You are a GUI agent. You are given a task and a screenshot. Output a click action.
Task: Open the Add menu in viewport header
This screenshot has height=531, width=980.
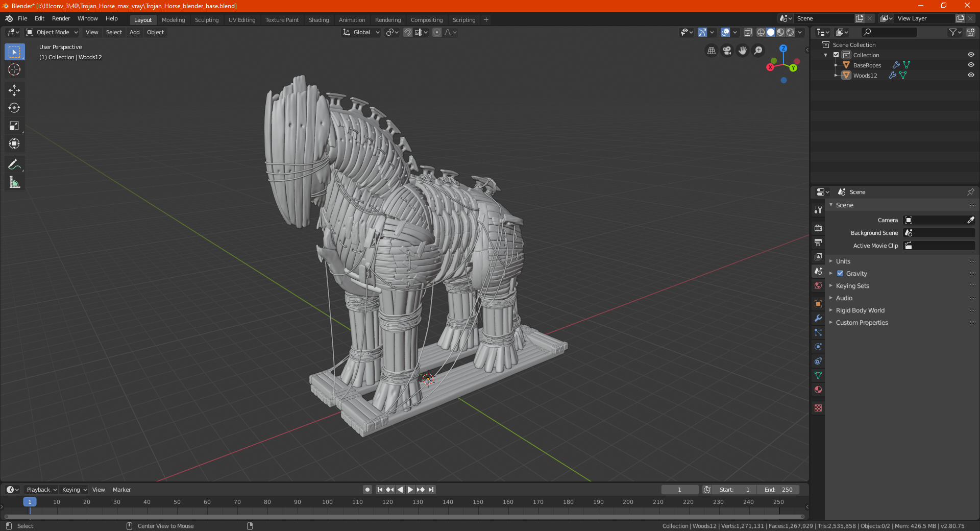134,32
